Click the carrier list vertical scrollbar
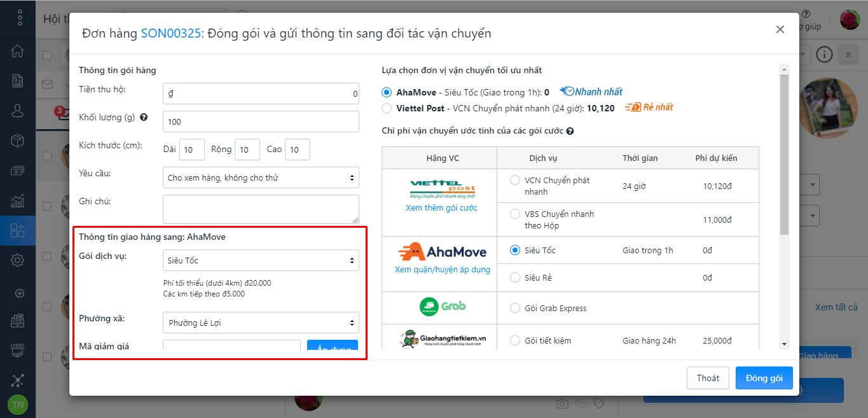The image size is (868, 418). coord(784,153)
